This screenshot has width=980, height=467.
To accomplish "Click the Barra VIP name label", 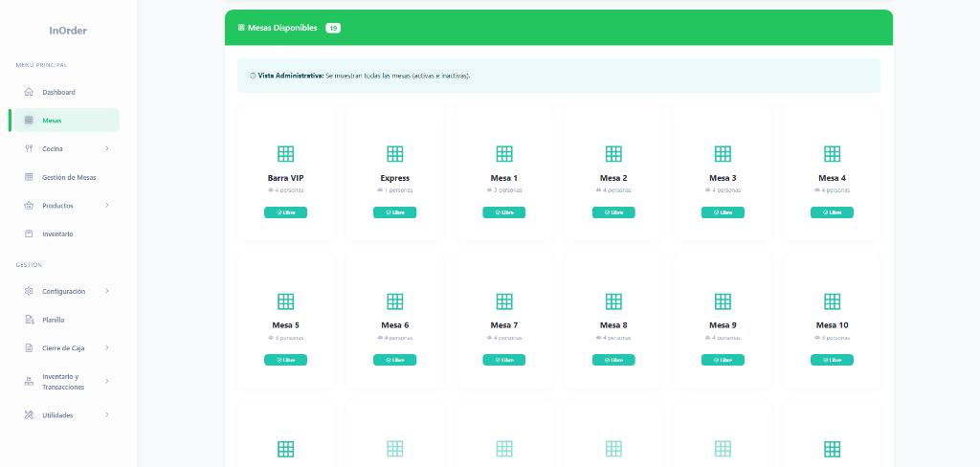I will (285, 178).
